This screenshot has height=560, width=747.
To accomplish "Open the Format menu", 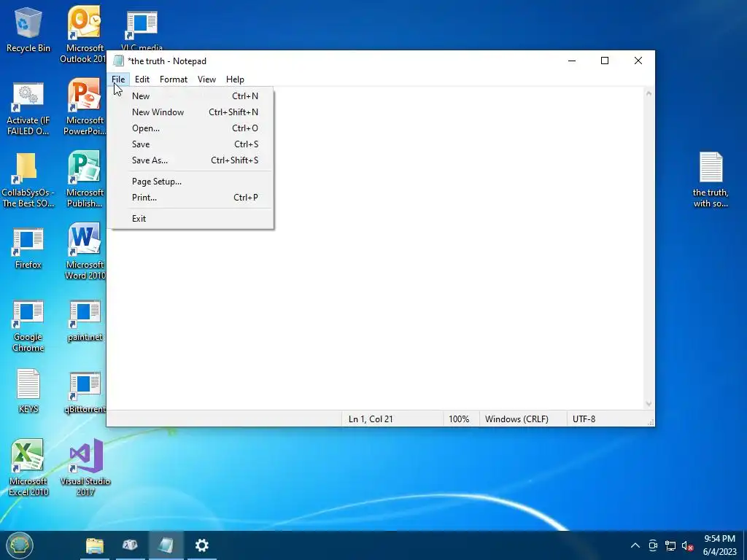I will click(x=174, y=79).
